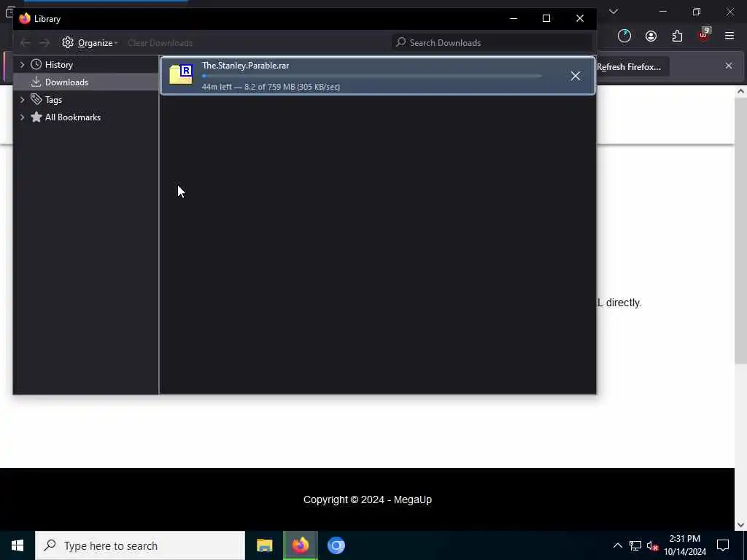Dismiss the Refresh Firefox notification bar
747x560 pixels.
729,66
